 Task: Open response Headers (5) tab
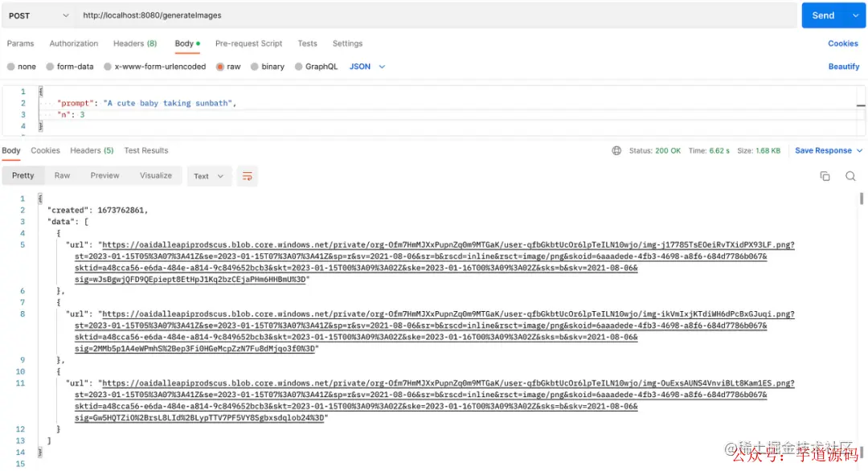point(92,150)
